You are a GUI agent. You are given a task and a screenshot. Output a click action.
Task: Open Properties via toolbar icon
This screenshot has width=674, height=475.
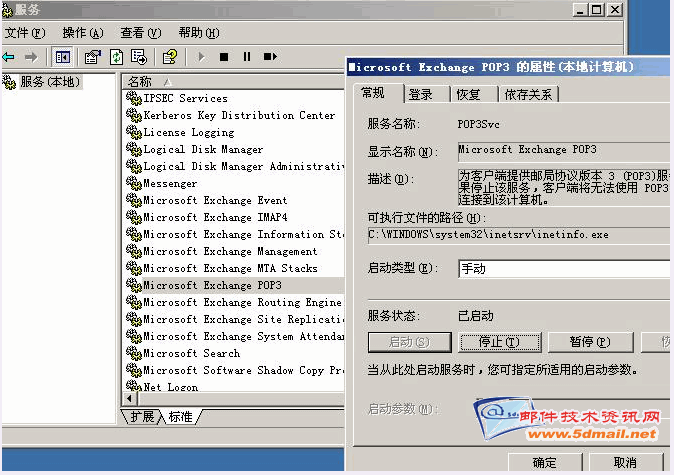coord(93,57)
